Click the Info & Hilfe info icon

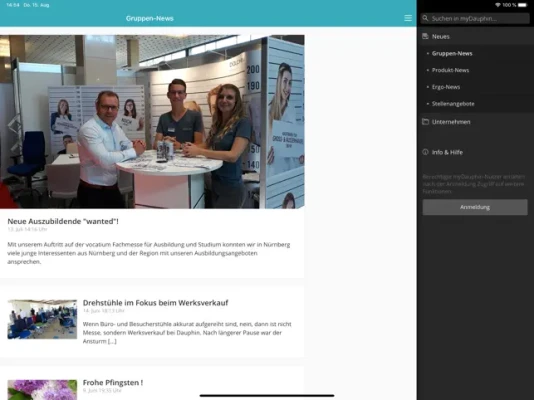425,152
